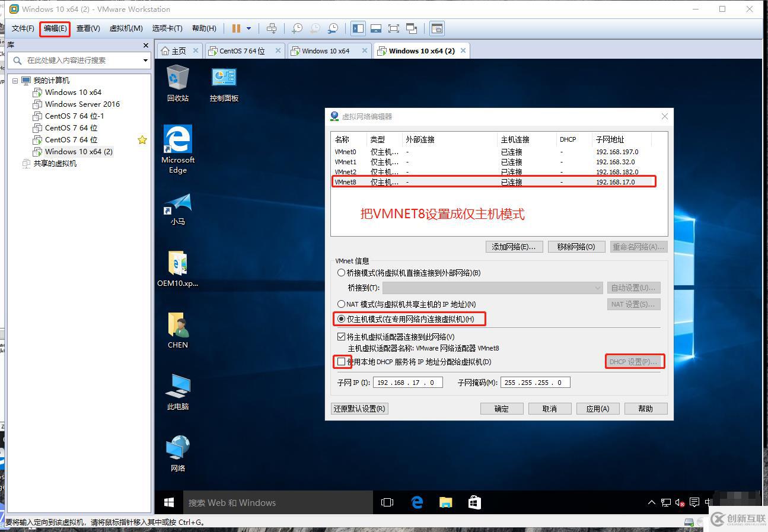Choose the 仅主机模式 radio button

coord(341,319)
